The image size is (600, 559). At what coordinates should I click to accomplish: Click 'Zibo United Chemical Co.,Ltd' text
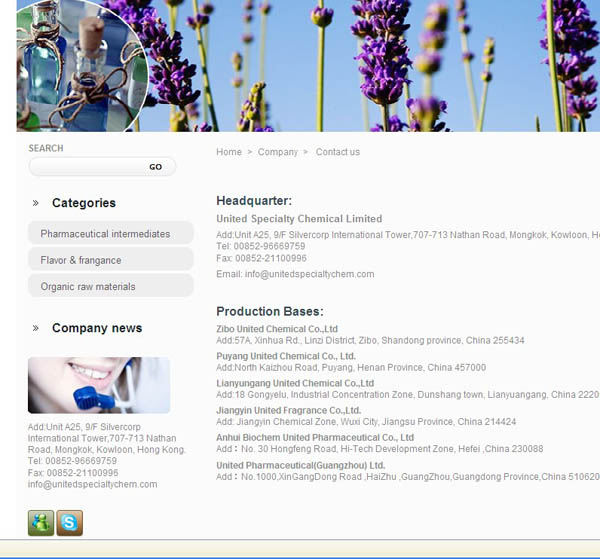(x=277, y=329)
